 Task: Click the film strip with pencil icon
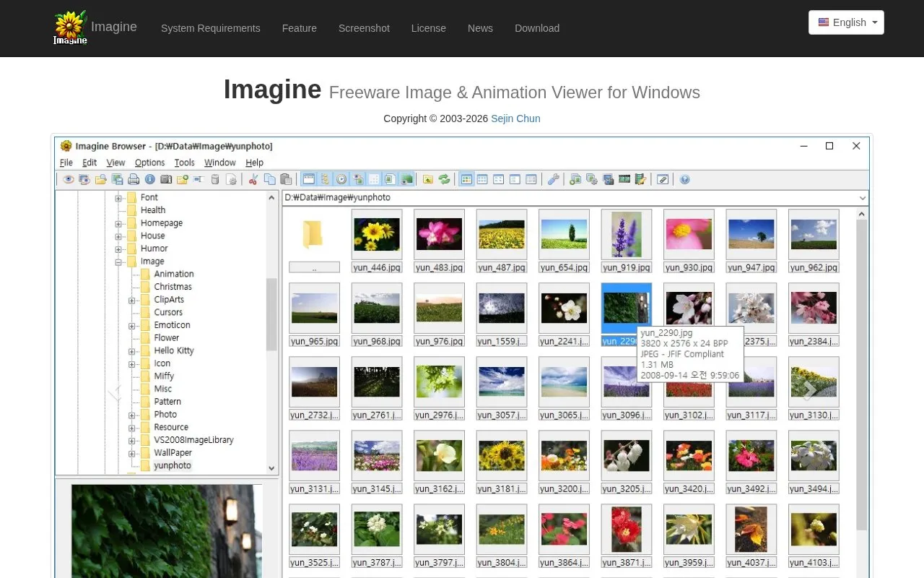coord(640,179)
